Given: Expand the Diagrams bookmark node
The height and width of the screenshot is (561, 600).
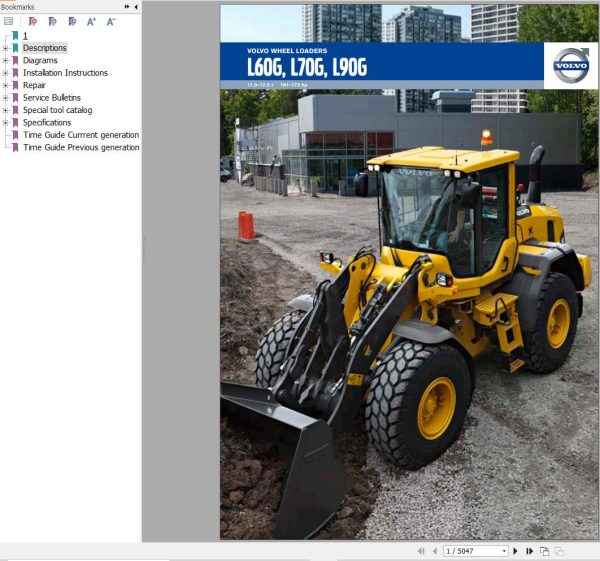Looking at the screenshot, I should click(5, 60).
